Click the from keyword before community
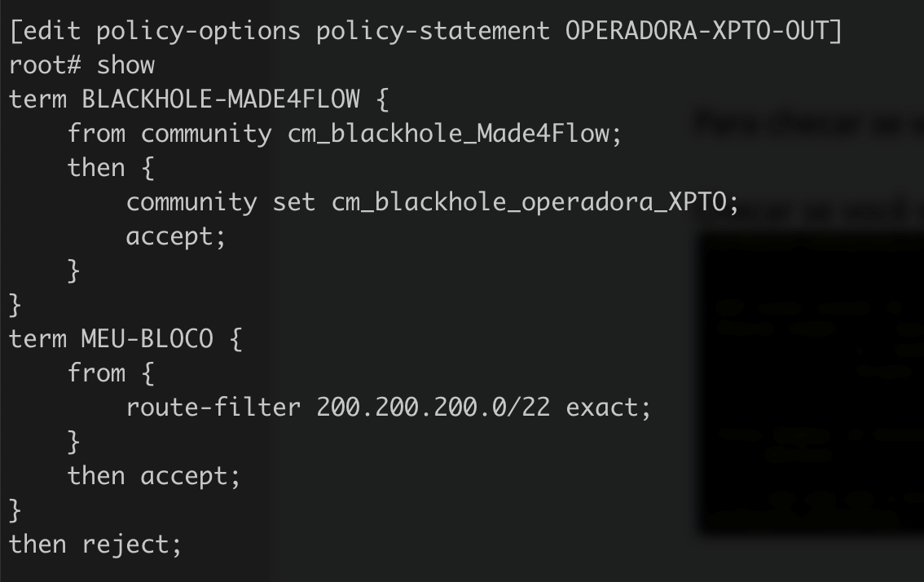The width and height of the screenshot is (924, 582). tap(96, 134)
